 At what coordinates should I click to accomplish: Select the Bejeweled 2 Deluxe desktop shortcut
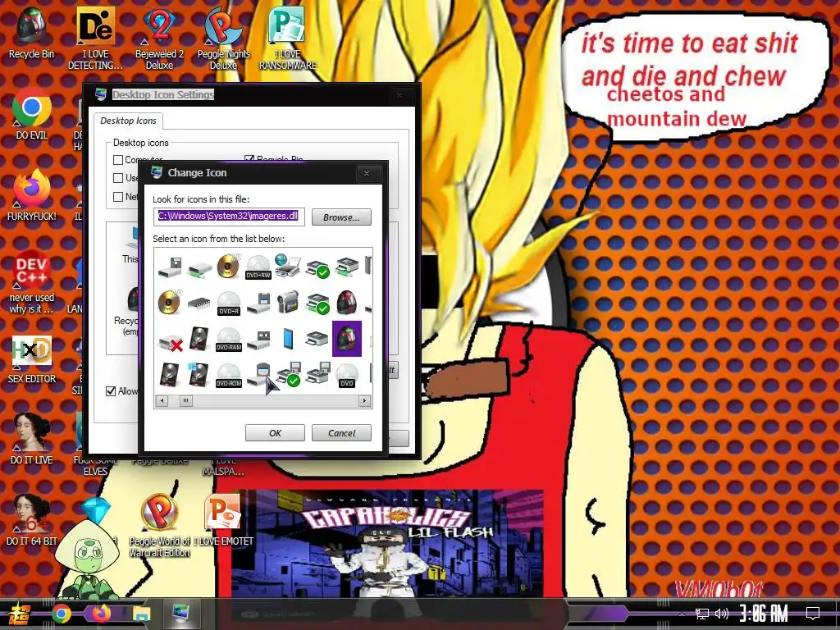click(159, 38)
